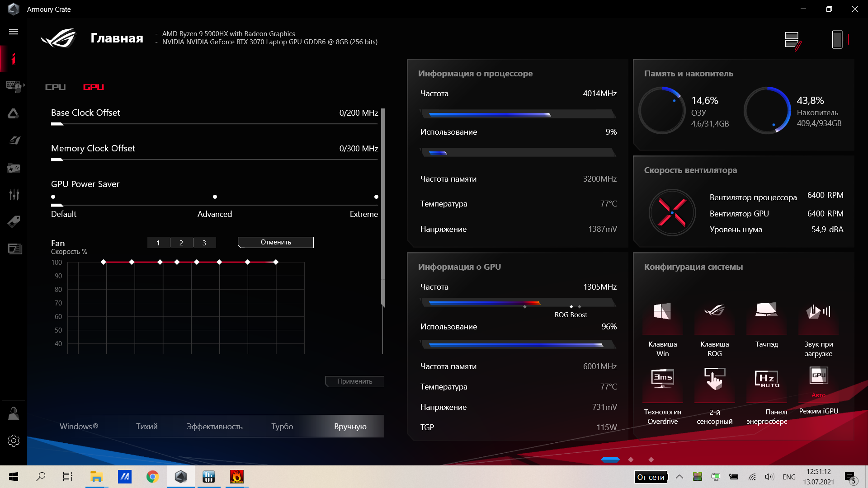Screen dimensions: 868x488
Task: Open the ENG language selector
Action: pos(789,477)
